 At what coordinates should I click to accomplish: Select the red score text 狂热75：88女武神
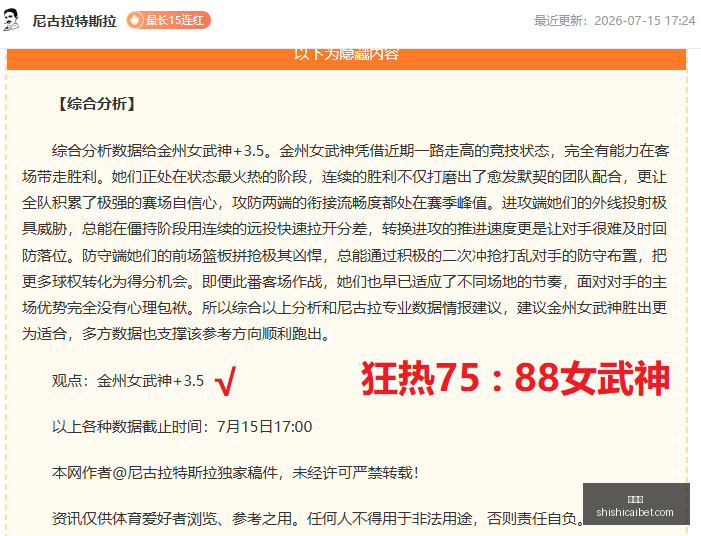click(515, 378)
